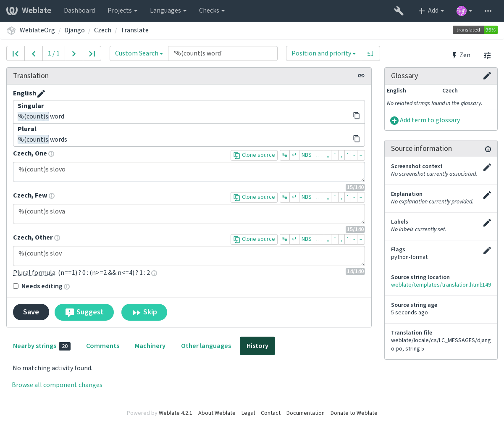Open the Custom Search dropdown
Viewport: 504px width, 427px height.
tap(139, 53)
